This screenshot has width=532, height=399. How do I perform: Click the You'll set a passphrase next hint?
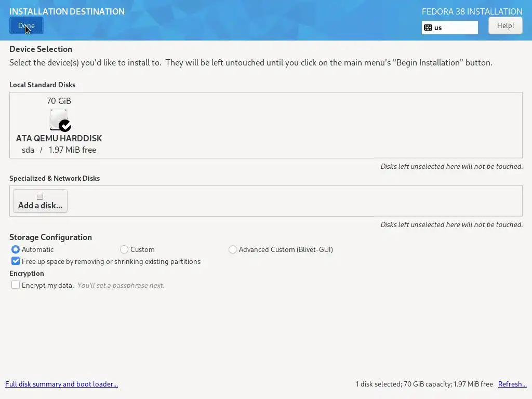click(121, 285)
